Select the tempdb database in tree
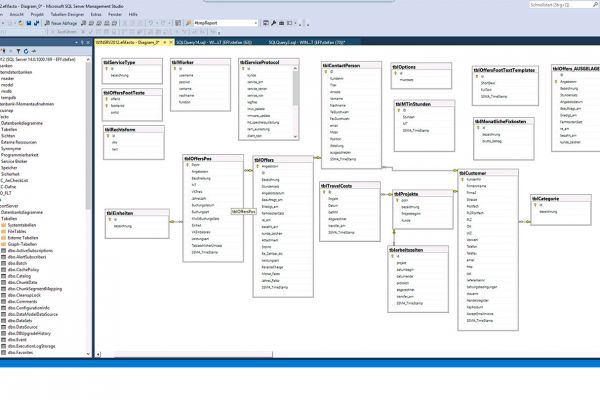The width and height of the screenshot is (600, 400). tap(8, 98)
